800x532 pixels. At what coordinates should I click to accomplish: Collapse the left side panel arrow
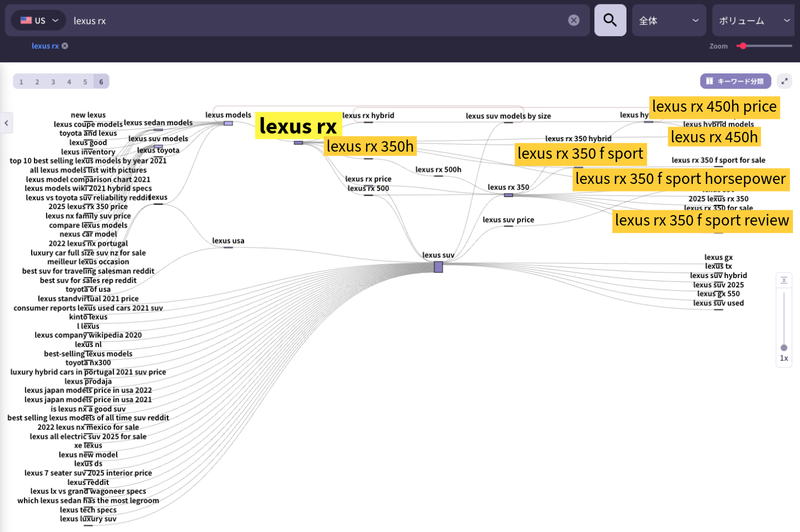(x=6, y=123)
